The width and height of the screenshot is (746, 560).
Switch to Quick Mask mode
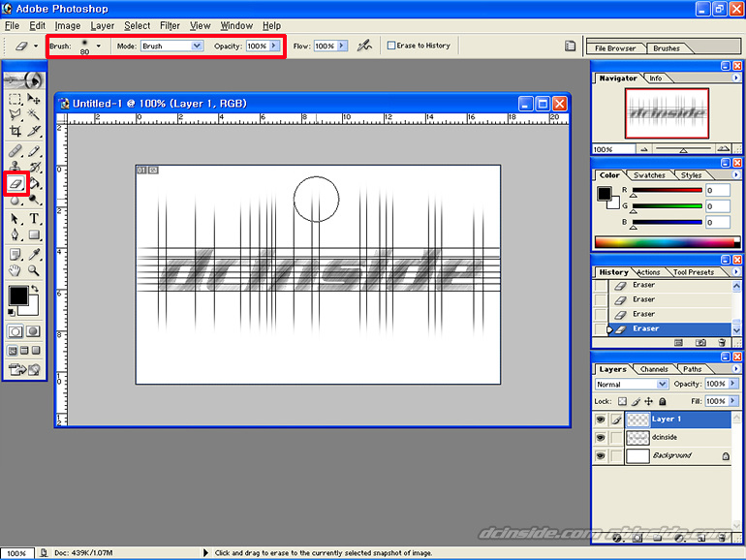pyautogui.click(x=33, y=331)
